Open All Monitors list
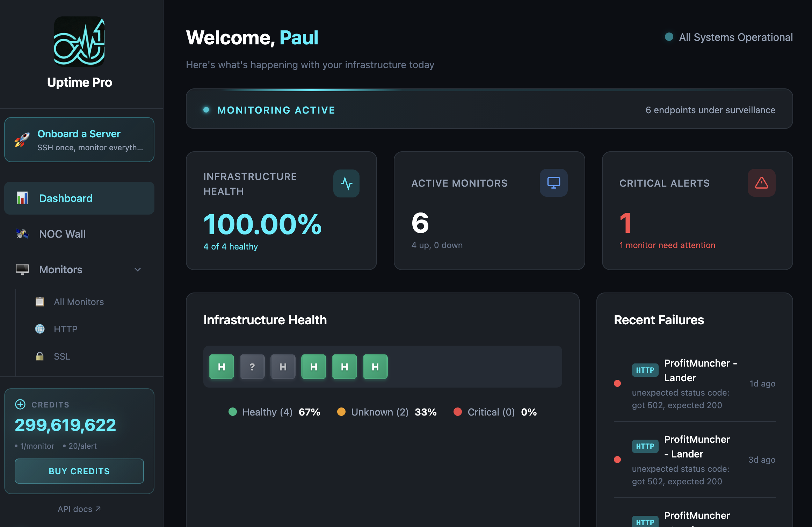Image resolution: width=812 pixels, height=527 pixels. tap(79, 302)
